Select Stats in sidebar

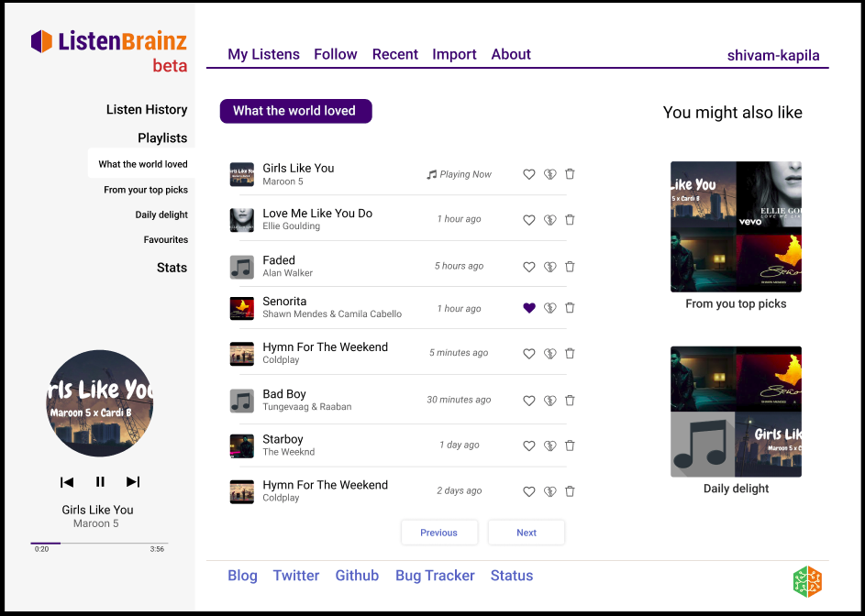(172, 268)
